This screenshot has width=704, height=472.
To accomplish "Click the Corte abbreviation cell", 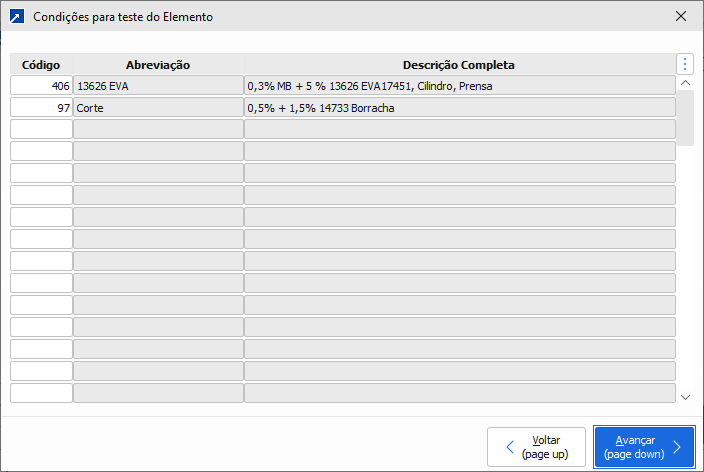I will [158, 107].
